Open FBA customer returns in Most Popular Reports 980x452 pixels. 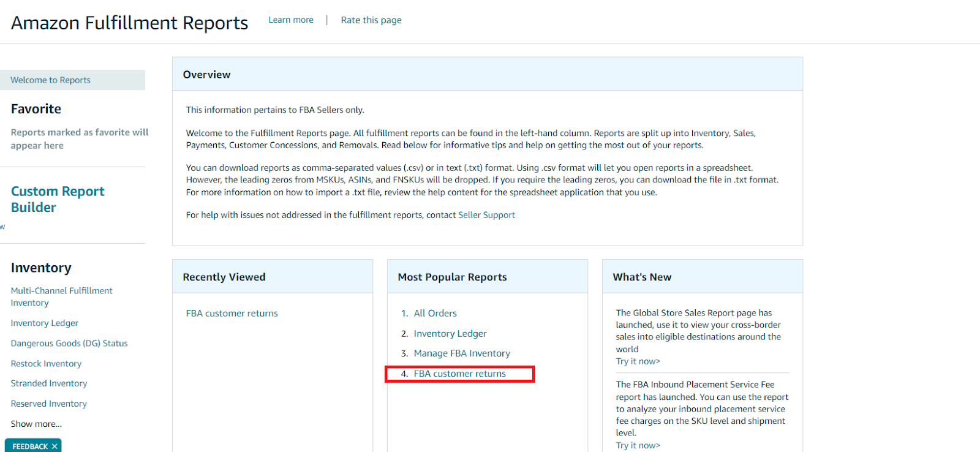point(459,374)
